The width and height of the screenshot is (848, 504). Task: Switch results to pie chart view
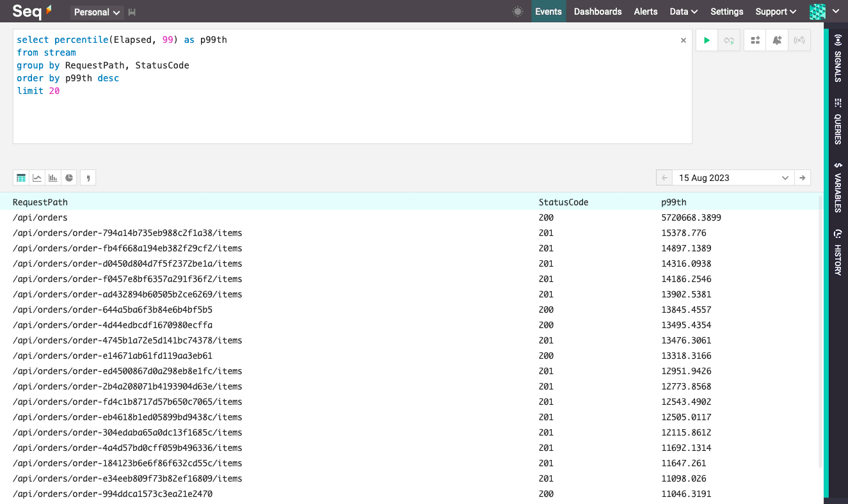click(69, 178)
